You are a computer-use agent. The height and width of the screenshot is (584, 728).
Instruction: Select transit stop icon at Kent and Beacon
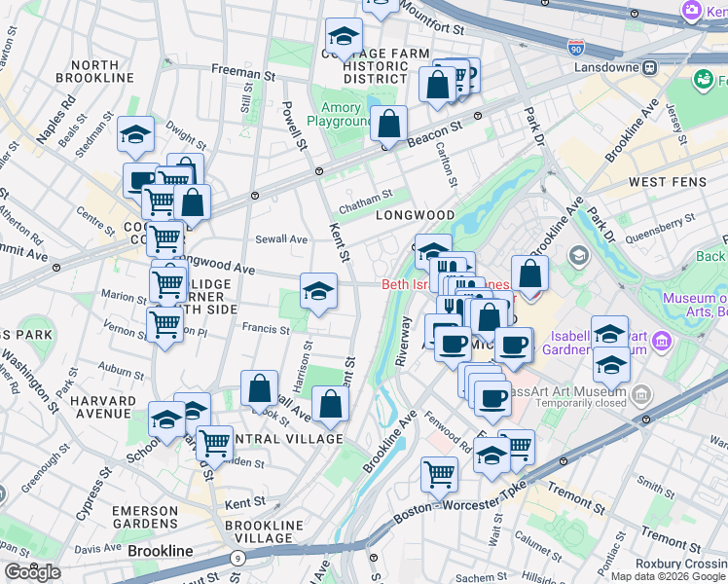319,171
